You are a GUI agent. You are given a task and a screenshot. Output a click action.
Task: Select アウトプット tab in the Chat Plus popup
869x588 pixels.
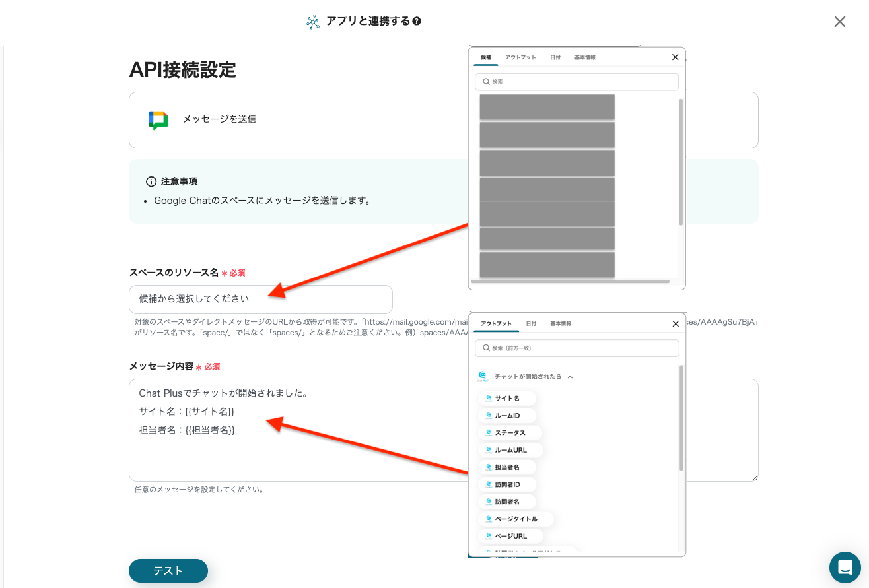click(496, 324)
